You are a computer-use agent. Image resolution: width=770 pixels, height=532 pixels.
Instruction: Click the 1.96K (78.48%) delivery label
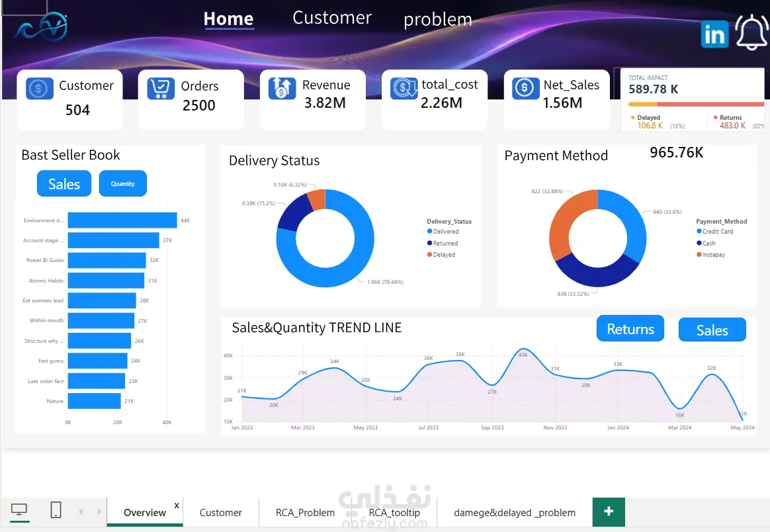pyautogui.click(x=386, y=282)
